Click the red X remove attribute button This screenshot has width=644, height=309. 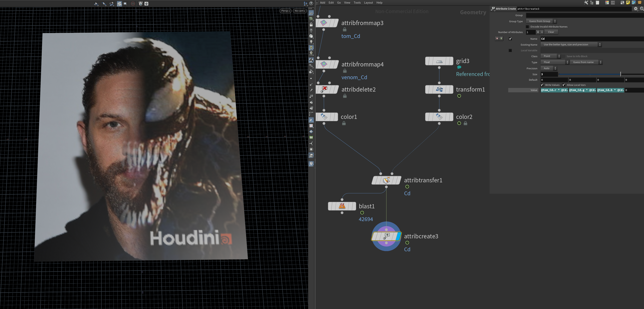tap(497, 39)
